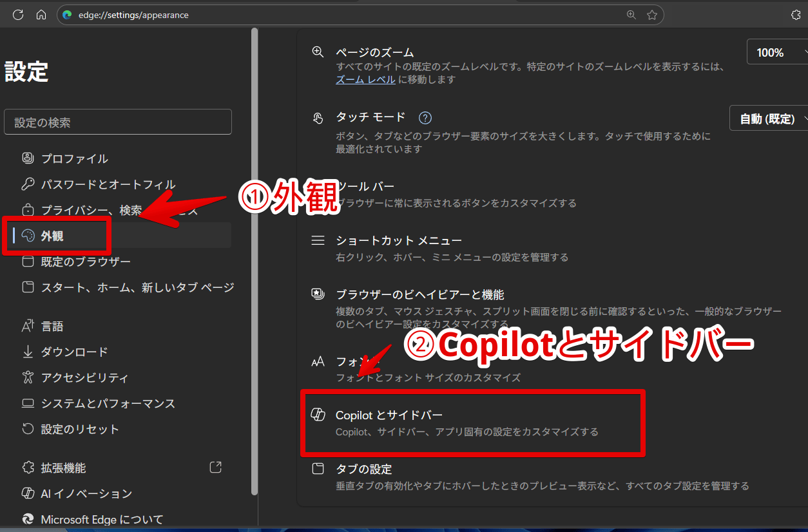The width and height of the screenshot is (808, 532).
Task: Click the favorites star icon
Action: 652,14
